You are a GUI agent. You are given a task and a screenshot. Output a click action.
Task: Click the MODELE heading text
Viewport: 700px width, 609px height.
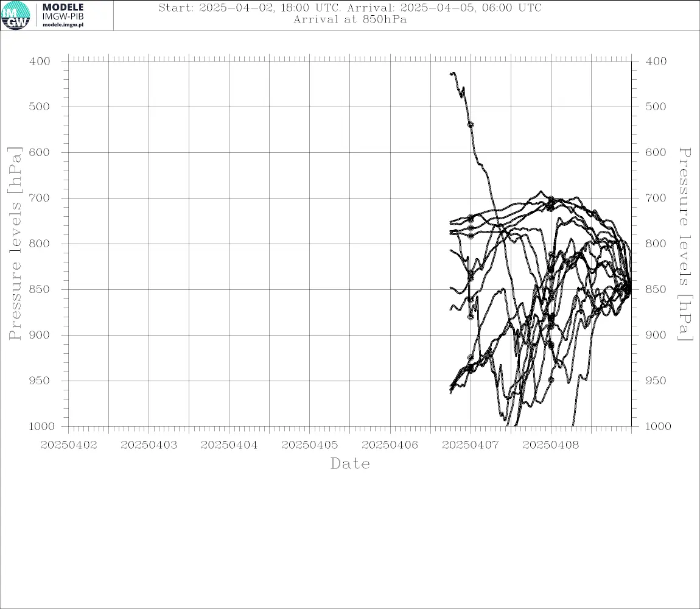63,7
